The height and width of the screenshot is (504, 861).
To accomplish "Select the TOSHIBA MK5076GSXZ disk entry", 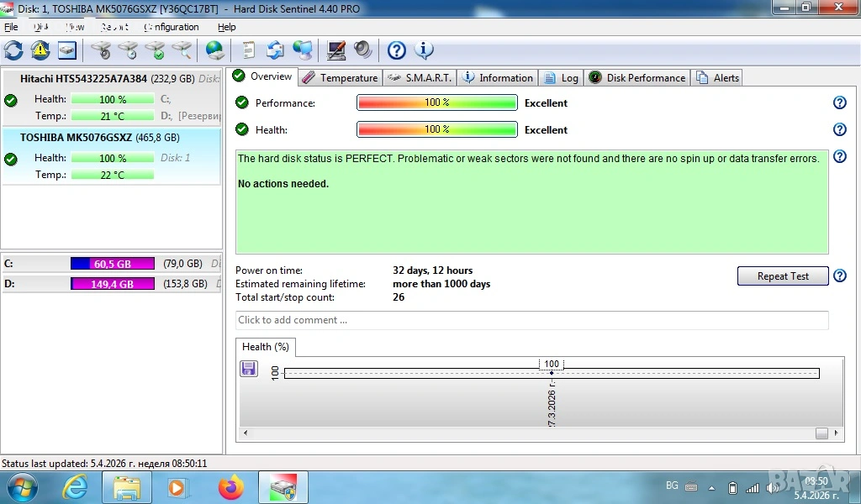I will [x=77, y=137].
